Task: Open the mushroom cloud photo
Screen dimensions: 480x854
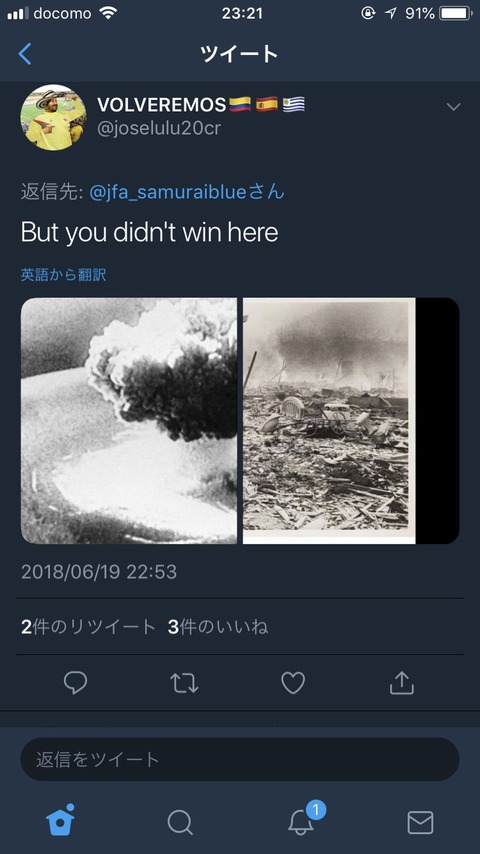Action: [129, 420]
